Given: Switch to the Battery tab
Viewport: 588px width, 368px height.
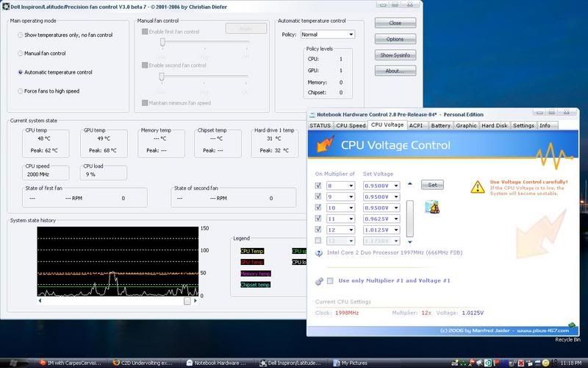Looking at the screenshot, I should coord(440,125).
